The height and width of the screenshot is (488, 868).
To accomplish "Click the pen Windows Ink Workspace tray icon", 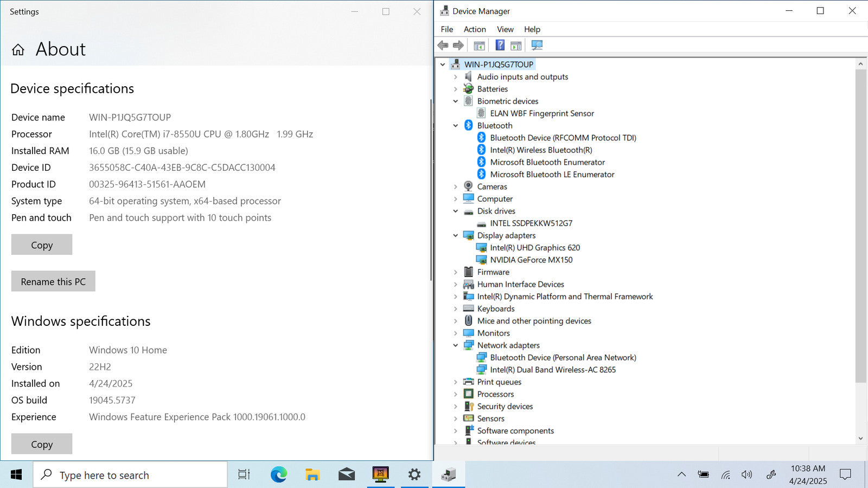I will 771,475.
